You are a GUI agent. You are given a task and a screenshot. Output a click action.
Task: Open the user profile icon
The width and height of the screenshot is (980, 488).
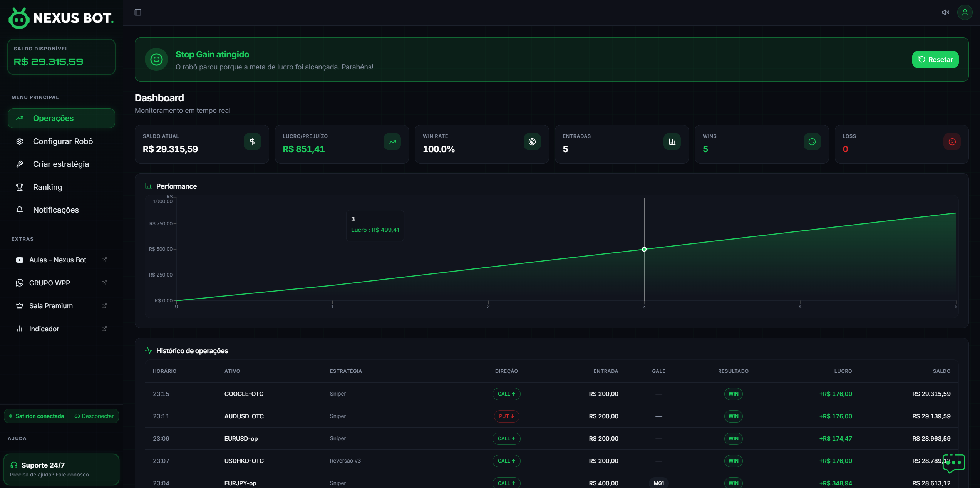click(x=965, y=12)
